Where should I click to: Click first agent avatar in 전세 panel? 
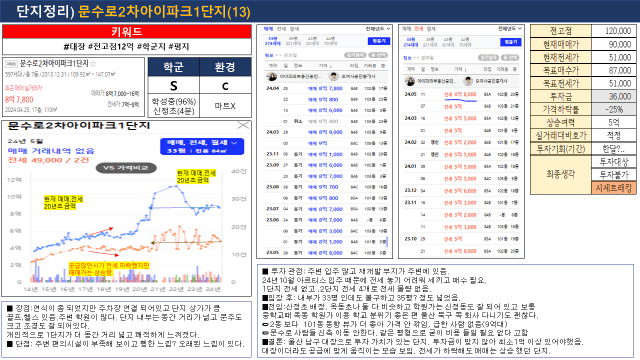pos(410,81)
